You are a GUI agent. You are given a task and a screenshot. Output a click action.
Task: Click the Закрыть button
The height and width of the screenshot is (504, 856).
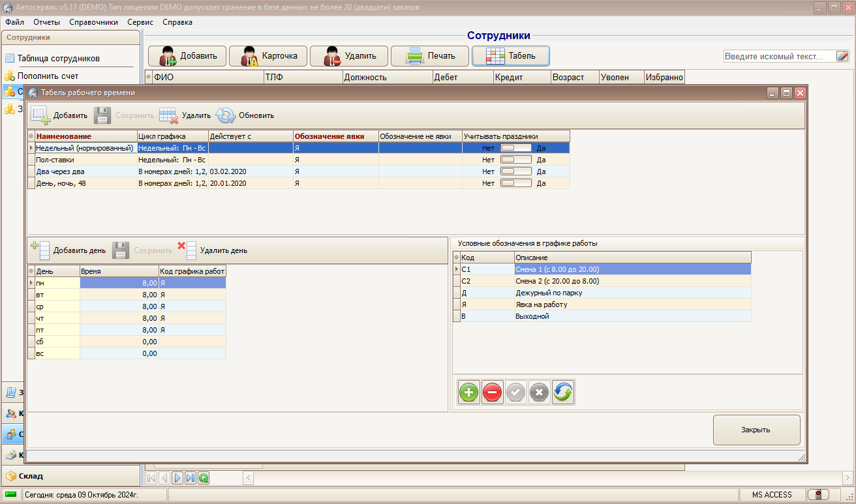[x=756, y=430]
